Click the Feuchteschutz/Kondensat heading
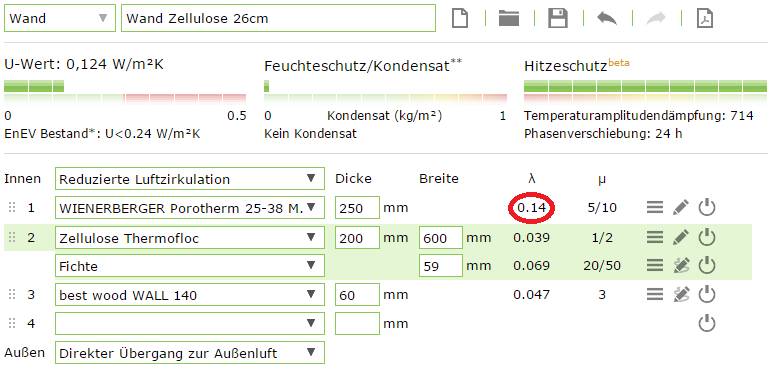Screen dimensions: 782x392 pos(363,66)
